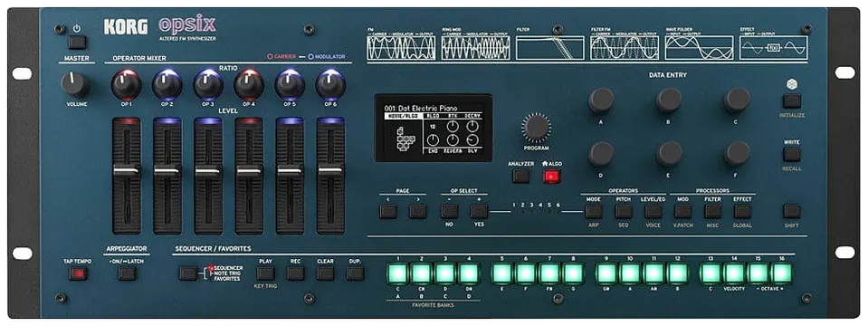Click the WRITE / RECALL button

792,155
